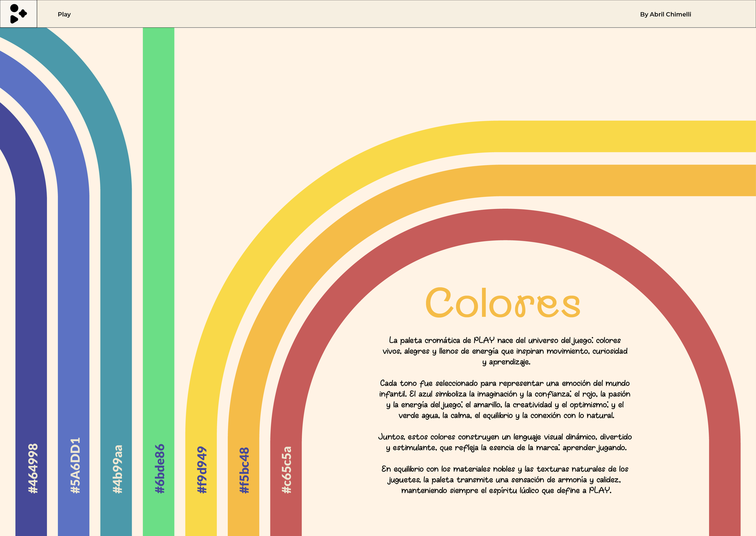
Task: Select the #f9d949 yellow color label
Action: tap(202, 470)
